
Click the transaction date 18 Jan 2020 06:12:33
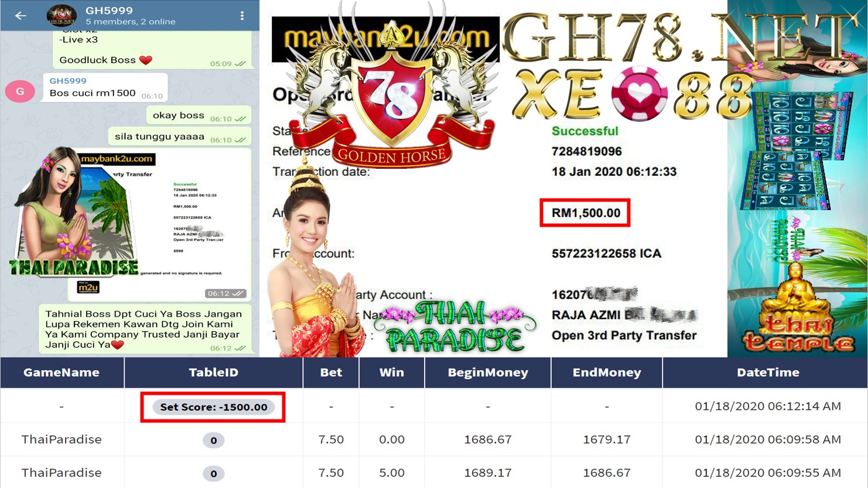click(x=614, y=172)
